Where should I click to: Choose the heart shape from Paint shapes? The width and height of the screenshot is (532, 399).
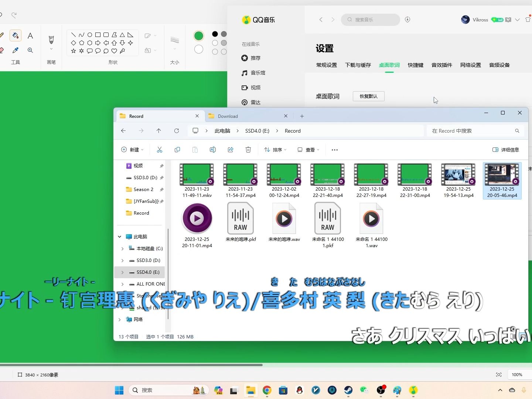[x=114, y=51]
